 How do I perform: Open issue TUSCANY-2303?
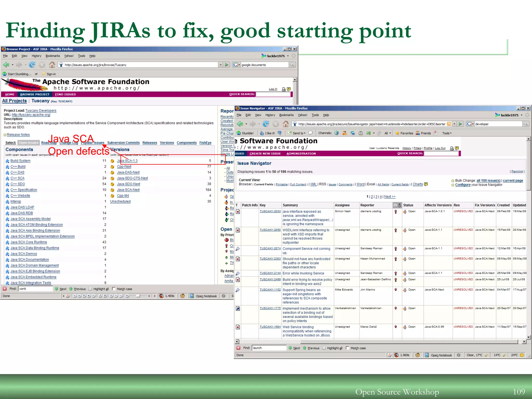(x=270, y=259)
